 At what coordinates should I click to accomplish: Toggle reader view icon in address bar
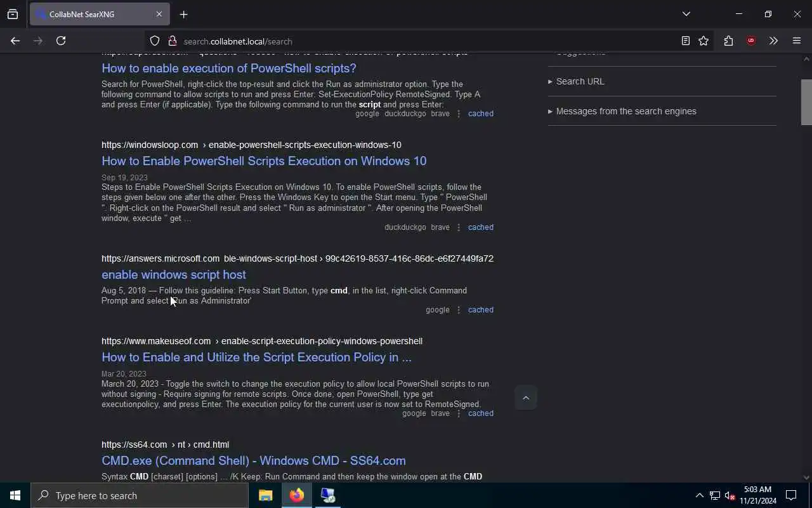point(686,41)
